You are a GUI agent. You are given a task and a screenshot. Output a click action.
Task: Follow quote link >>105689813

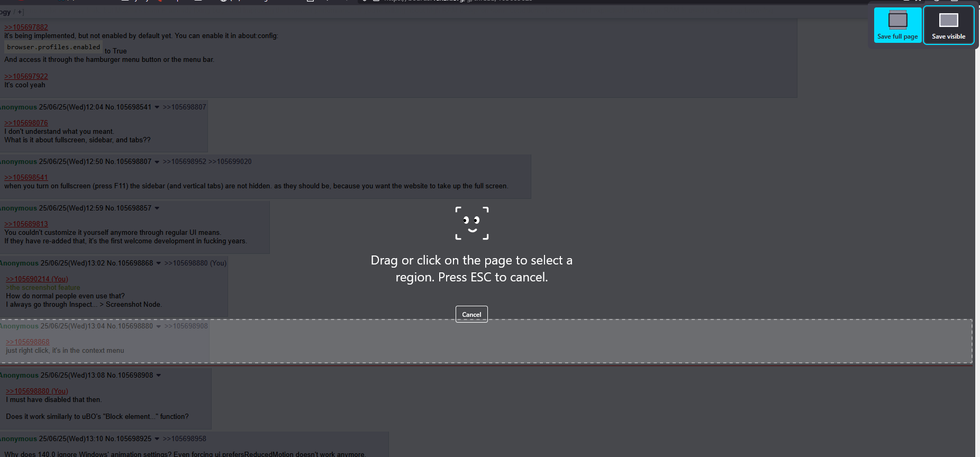pos(26,224)
